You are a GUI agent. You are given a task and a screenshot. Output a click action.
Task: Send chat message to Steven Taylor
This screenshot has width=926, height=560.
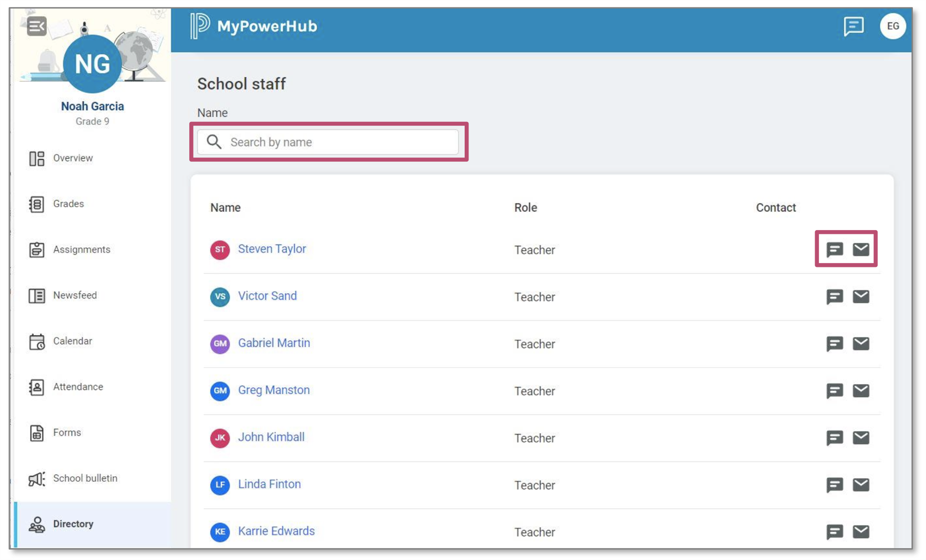point(835,249)
